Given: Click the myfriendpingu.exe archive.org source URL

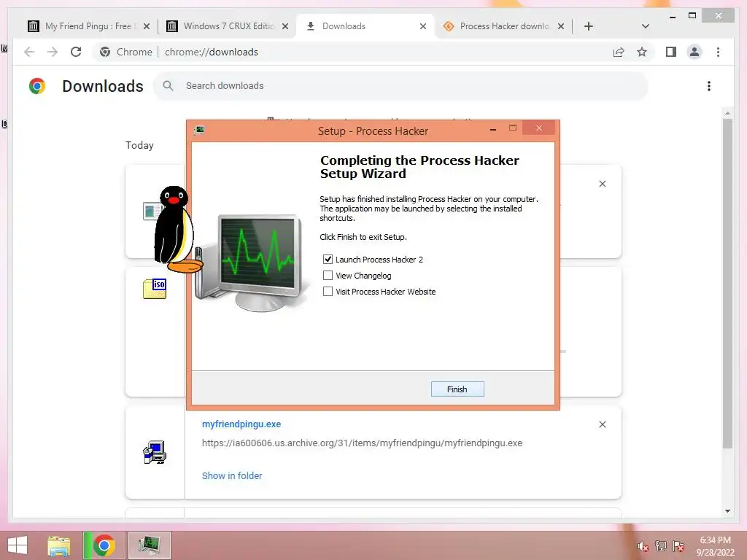Looking at the screenshot, I should (x=362, y=443).
